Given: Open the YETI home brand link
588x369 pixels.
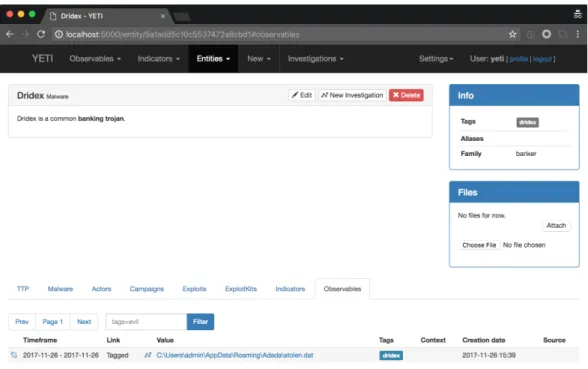Looking at the screenshot, I should click(x=42, y=58).
